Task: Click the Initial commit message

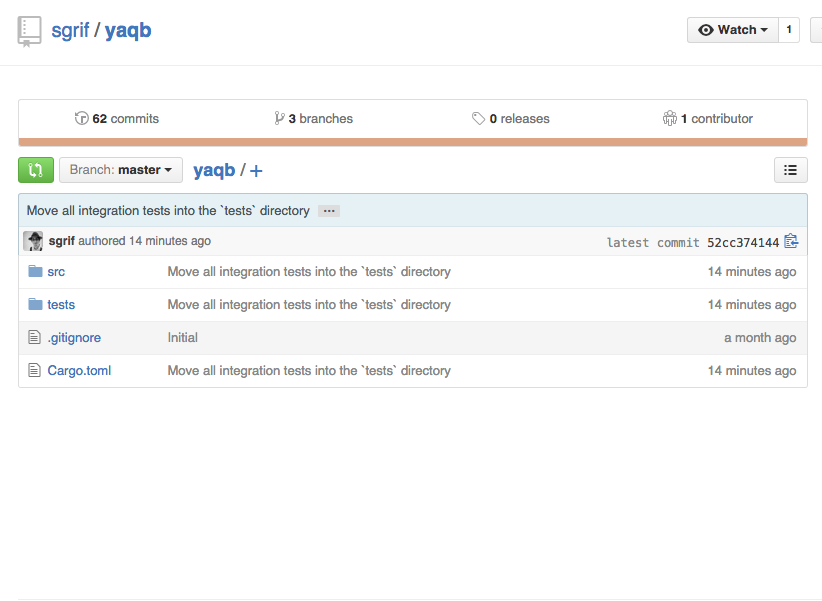Action: tap(182, 338)
